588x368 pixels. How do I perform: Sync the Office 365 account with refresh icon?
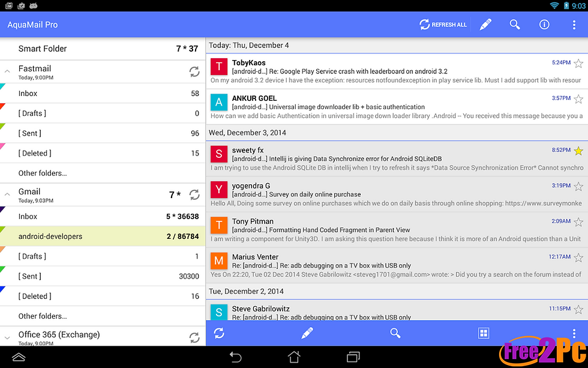pyautogui.click(x=194, y=337)
